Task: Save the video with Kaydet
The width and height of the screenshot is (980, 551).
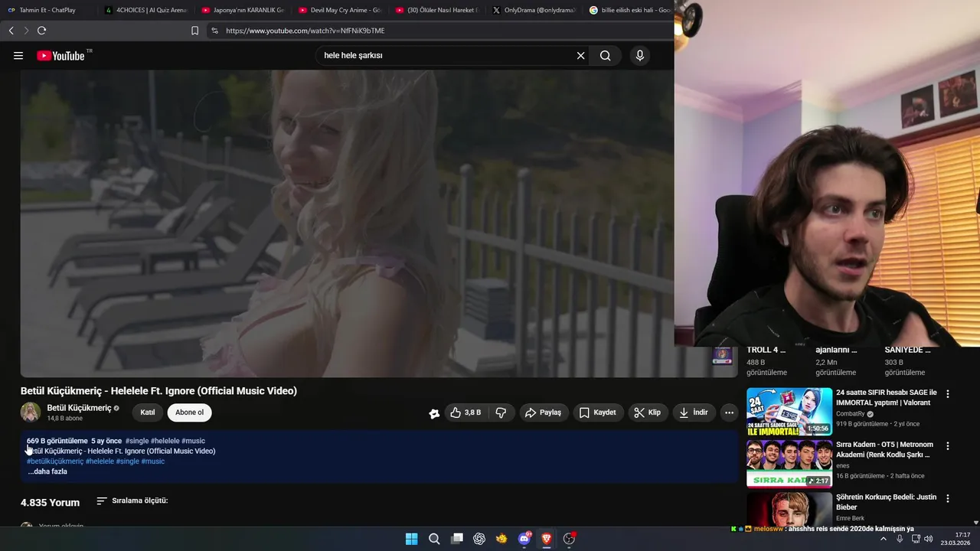Action: [598, 412]
